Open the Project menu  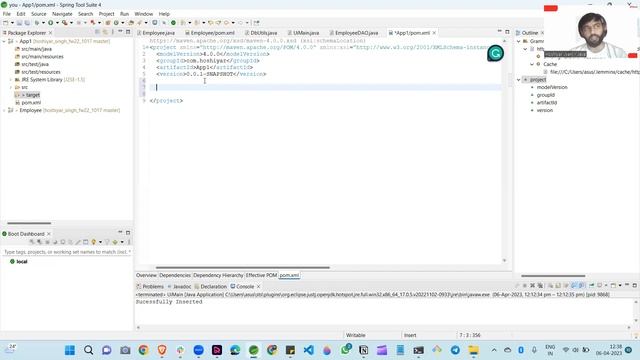[107, 14]
